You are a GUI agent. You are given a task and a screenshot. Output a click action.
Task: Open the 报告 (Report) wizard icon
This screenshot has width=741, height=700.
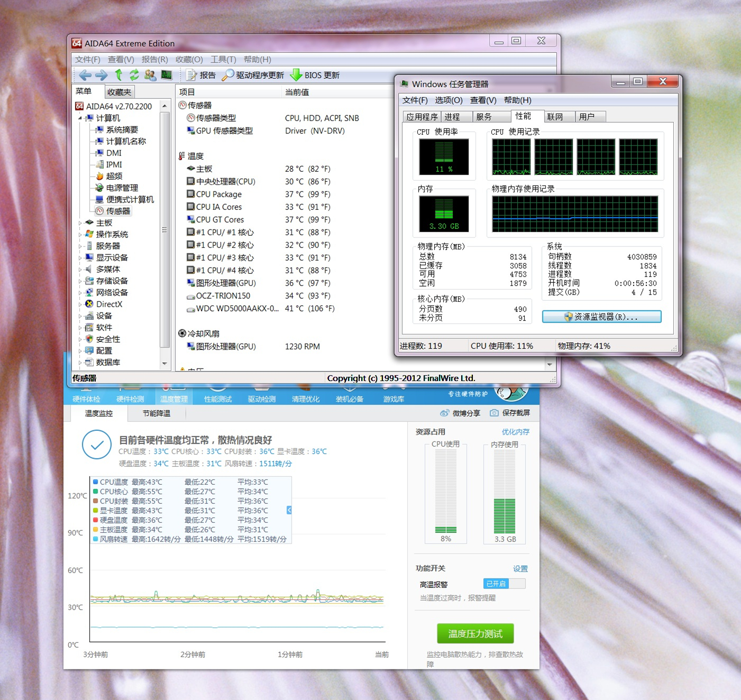tap(191, 75)
